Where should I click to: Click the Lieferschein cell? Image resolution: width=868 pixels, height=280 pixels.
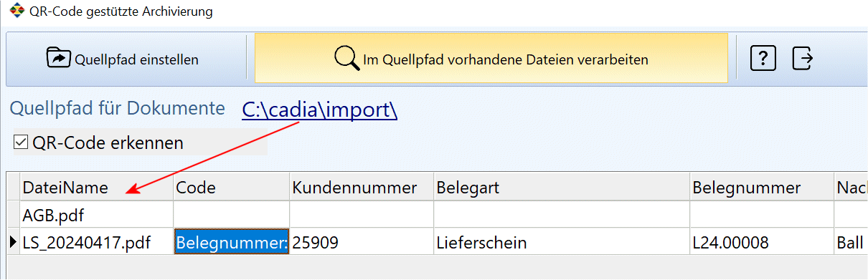tap(562, 243)
